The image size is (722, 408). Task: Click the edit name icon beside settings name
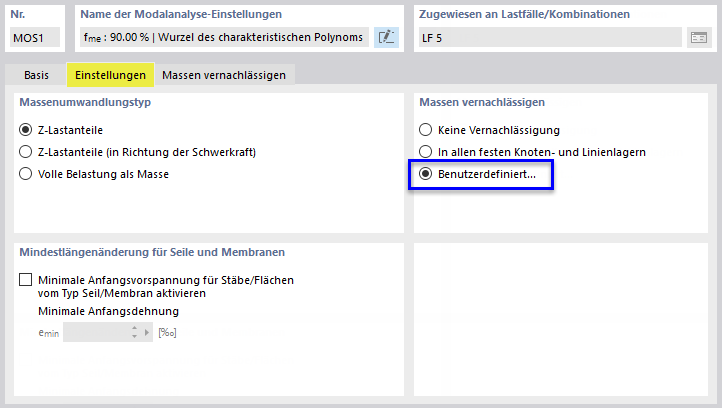coord(386,37)
